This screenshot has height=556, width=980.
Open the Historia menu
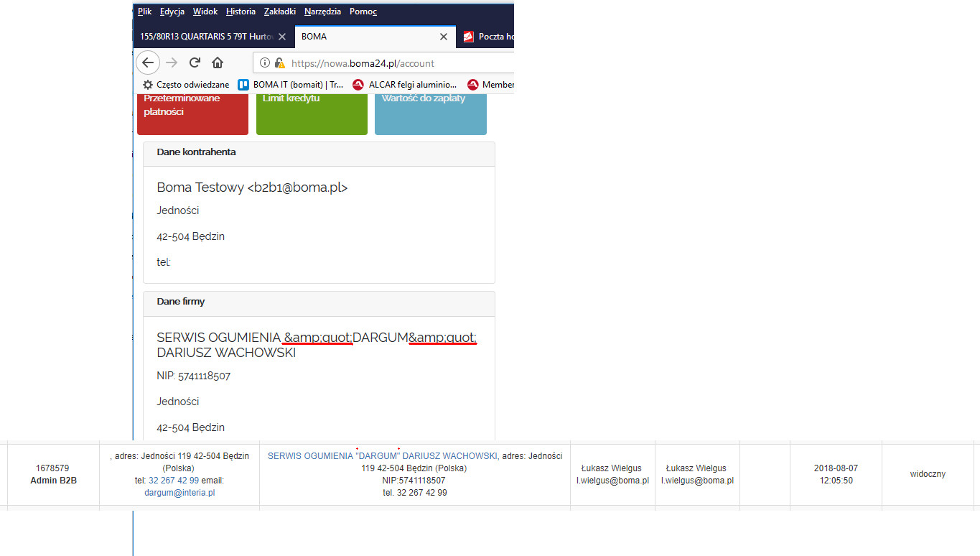[241, 11]
